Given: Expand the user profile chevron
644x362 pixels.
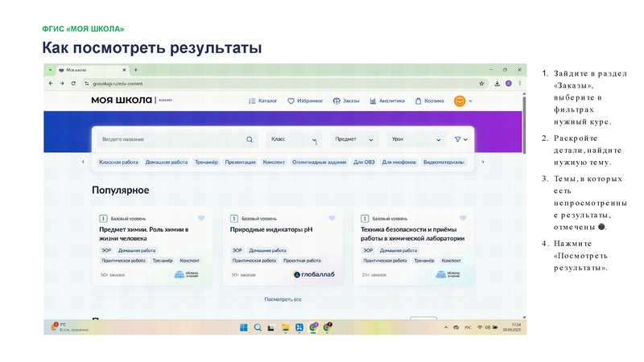Looking at the screenshot, I should coord(471,101).
